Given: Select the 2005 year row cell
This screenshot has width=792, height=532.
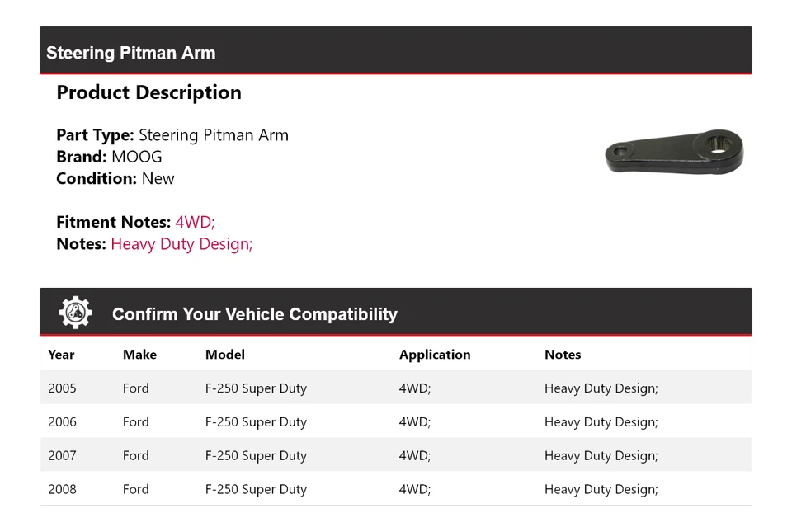Looking at the screenshot, I should coord(62,388).
